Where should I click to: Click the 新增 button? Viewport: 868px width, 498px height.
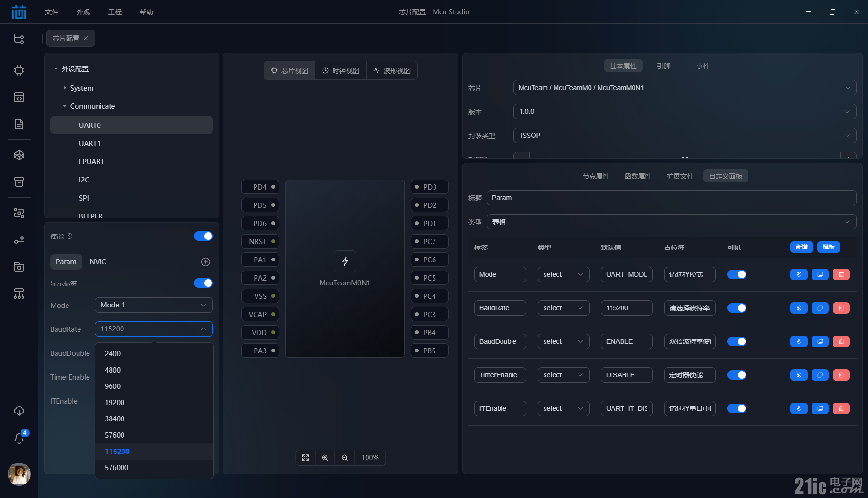801,247
